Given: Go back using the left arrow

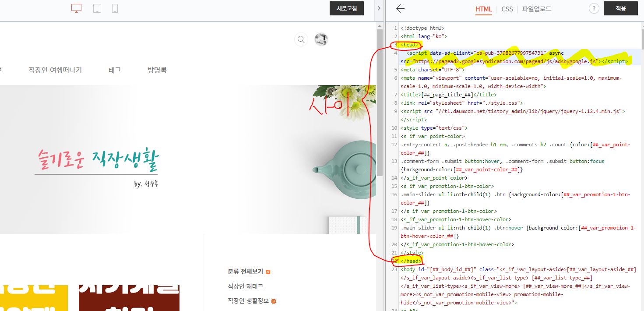Looking at the screenshot, I should tap(400, 8).
